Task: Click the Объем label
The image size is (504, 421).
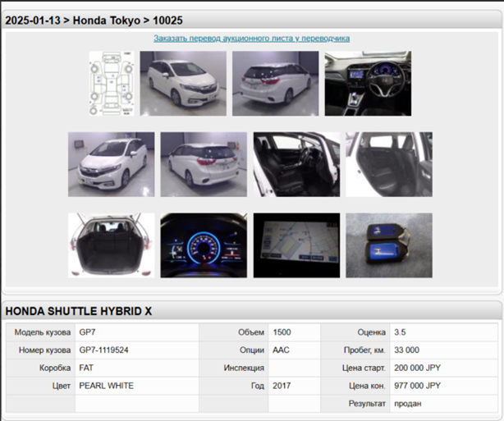Action: point(251,332)
